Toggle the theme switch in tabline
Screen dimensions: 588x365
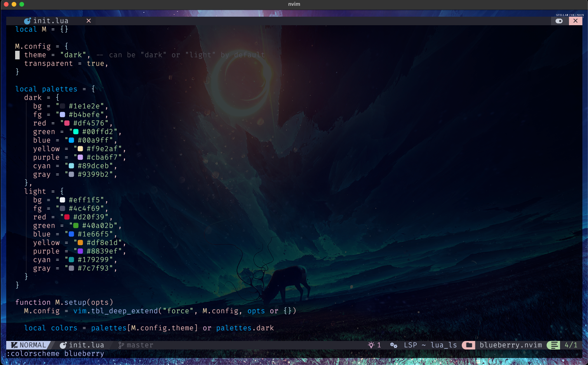(x=559, y=21)
